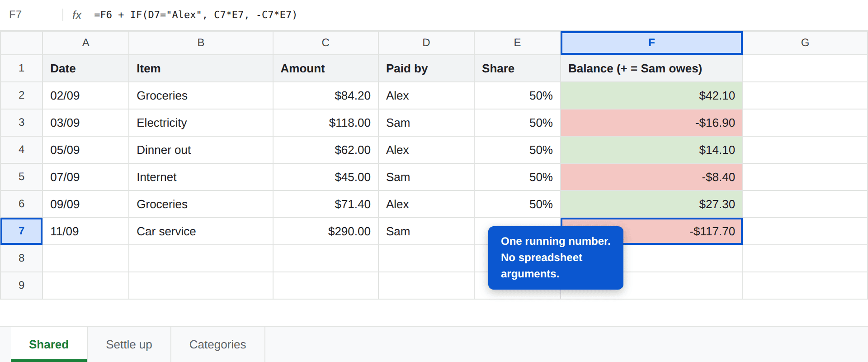
Task: Select row 6 header
Action: point(21,204)
